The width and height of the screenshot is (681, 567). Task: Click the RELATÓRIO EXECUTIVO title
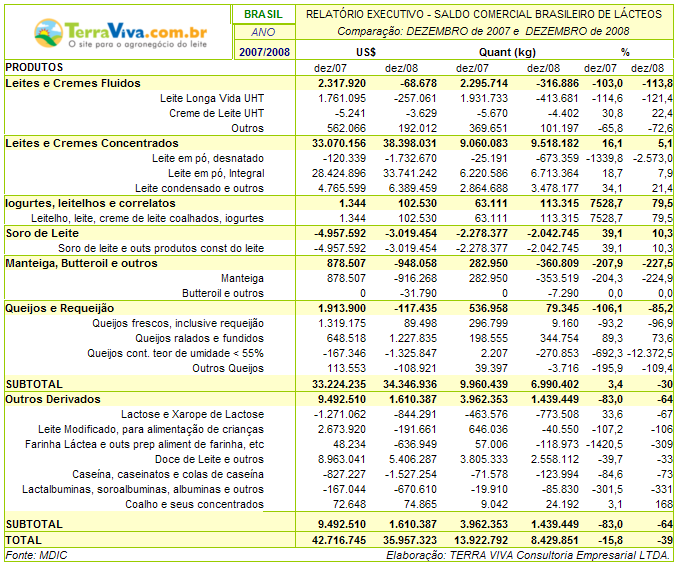[x=484, y=14]
